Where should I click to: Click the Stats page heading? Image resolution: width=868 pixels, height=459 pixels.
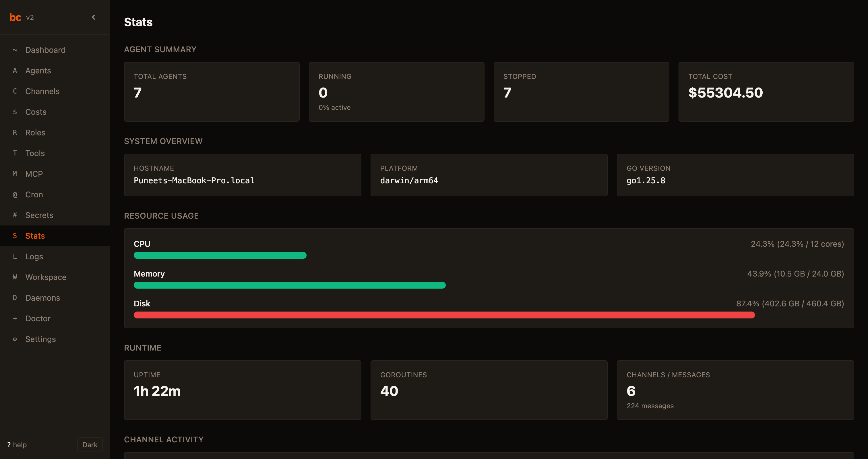click(138, 22)
